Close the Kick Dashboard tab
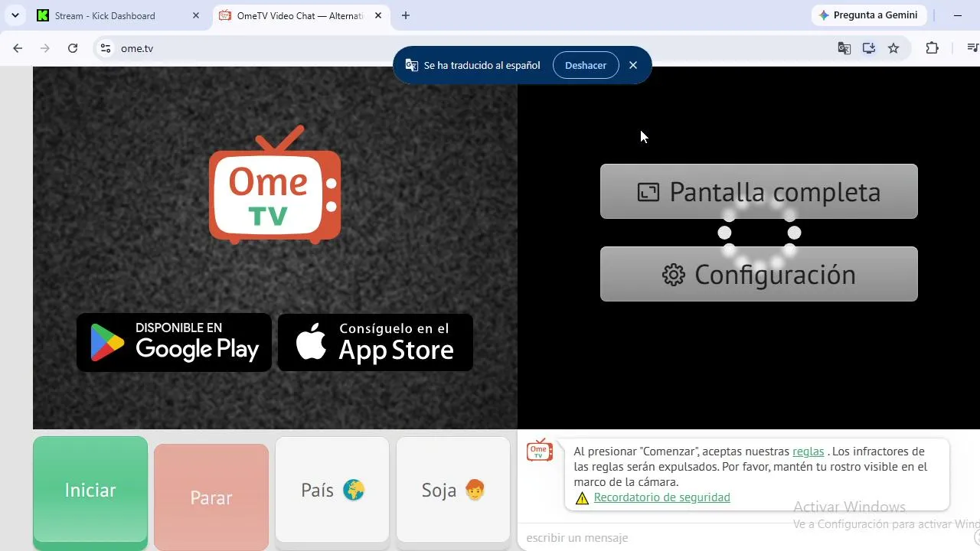The height and width of the screenshot is (551, 980). (x=196, y=15)
